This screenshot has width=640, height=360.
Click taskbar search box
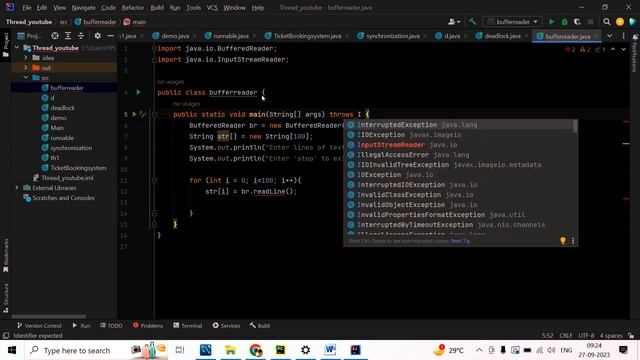pyautogui.click(x=96, y=350)
